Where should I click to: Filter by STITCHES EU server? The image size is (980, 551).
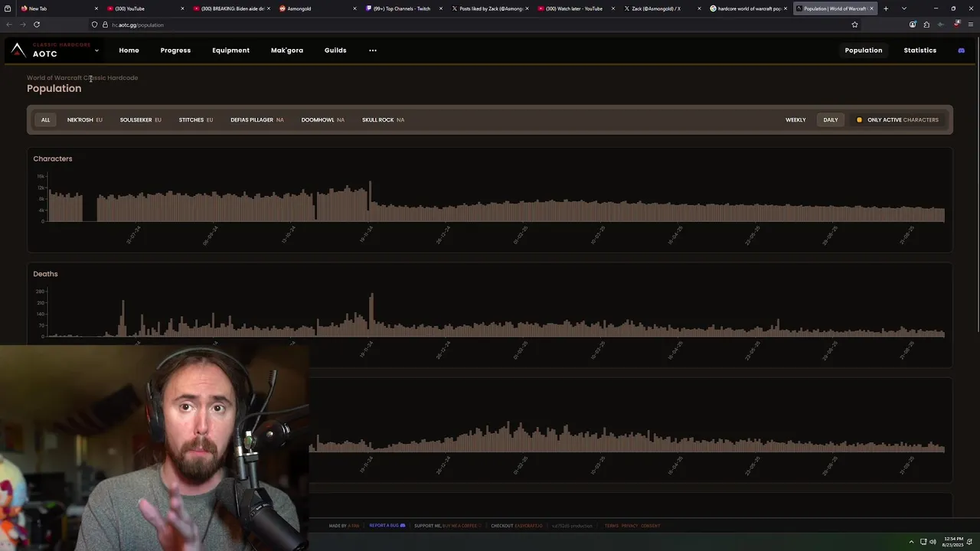[196, 120]
